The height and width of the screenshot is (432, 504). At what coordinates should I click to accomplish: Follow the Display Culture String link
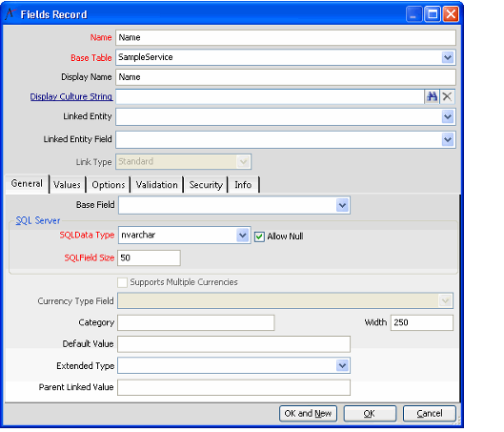point(71,96)
